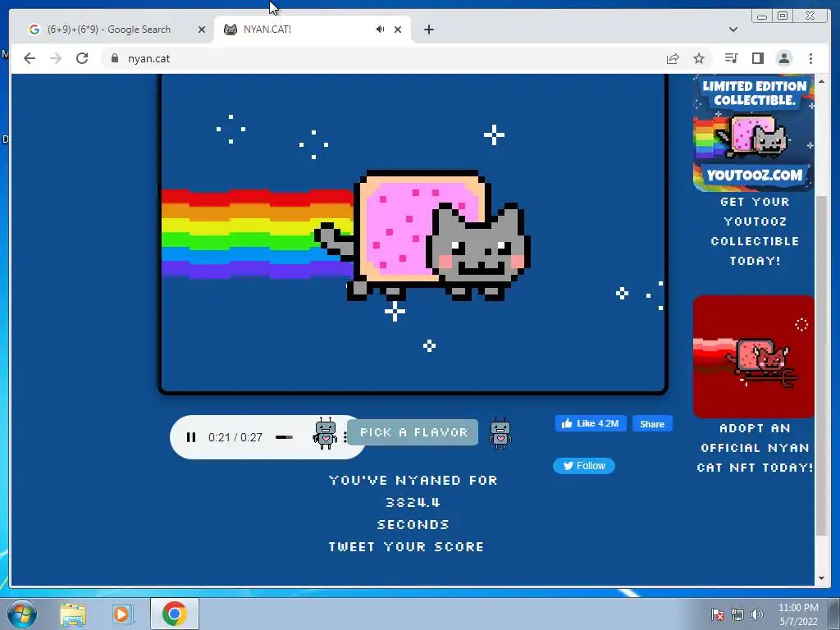Click the Pick a Flavor button

pyautogui.click(x=413, y=432)
